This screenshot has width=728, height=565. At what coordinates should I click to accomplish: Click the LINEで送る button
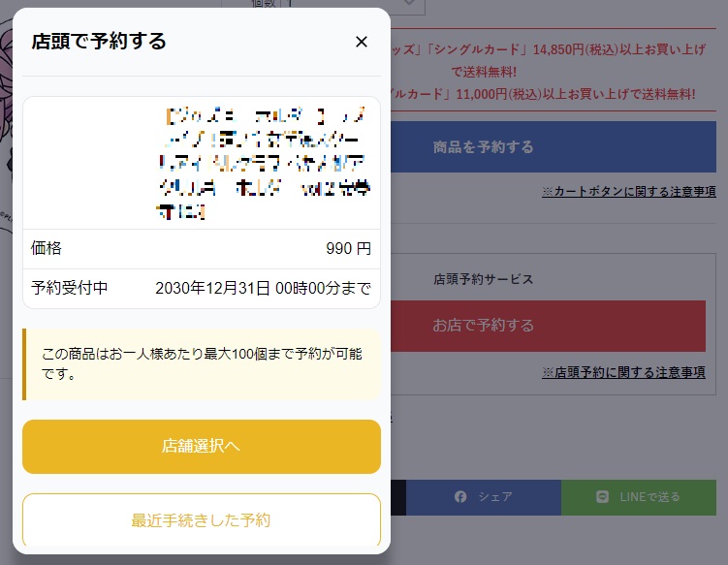(639, 497)
